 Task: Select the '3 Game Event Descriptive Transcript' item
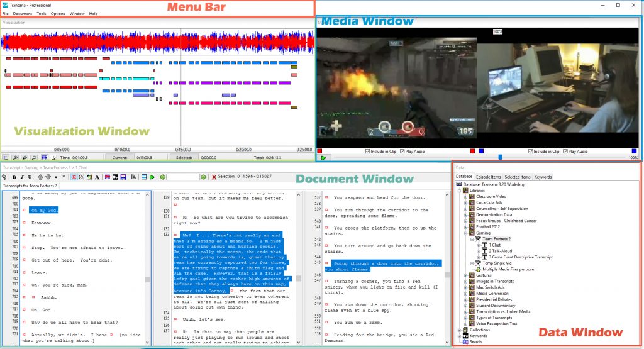(x=516, y=257)
